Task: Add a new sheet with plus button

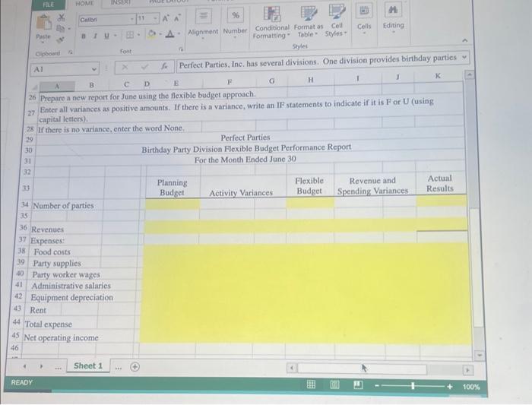Action: click(x=135, y=367)
